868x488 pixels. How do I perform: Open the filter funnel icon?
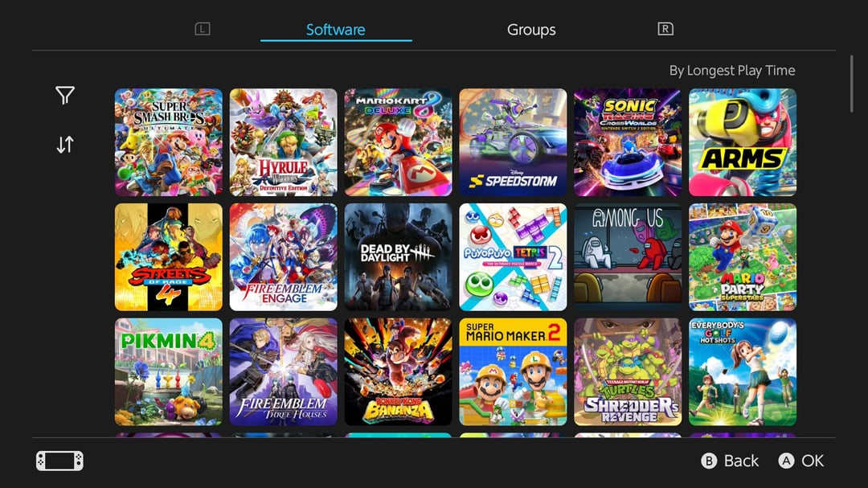click(65, 96)
